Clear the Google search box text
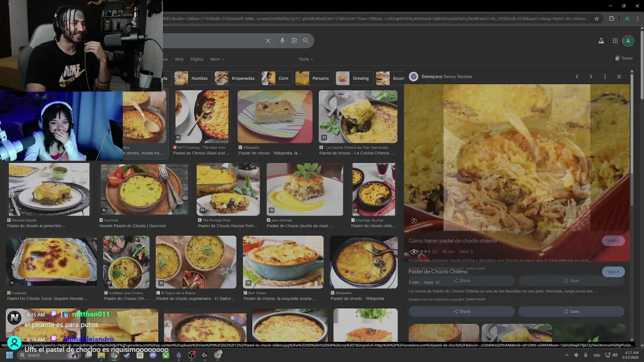 pos(268,41)
